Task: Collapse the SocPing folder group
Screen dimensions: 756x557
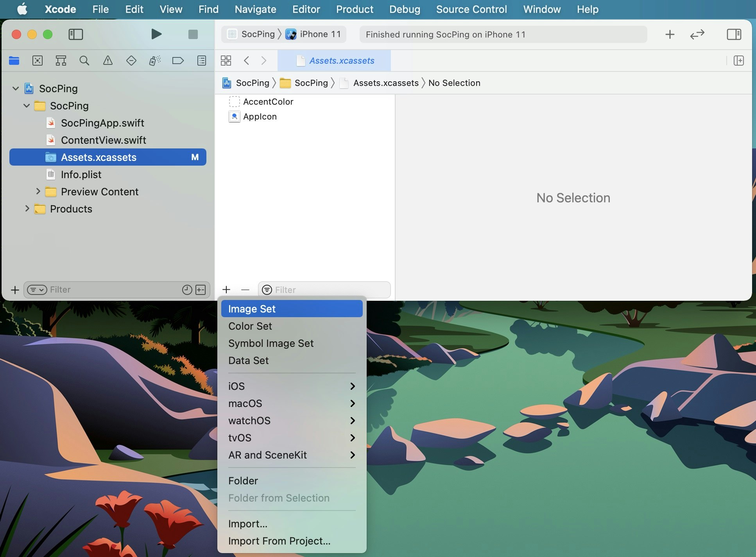Action: point(27,106)
